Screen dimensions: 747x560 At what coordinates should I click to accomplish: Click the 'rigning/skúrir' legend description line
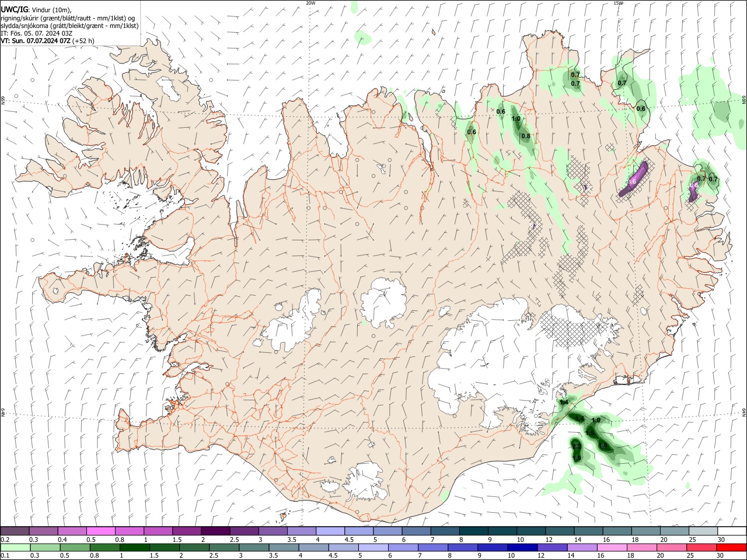68,17
